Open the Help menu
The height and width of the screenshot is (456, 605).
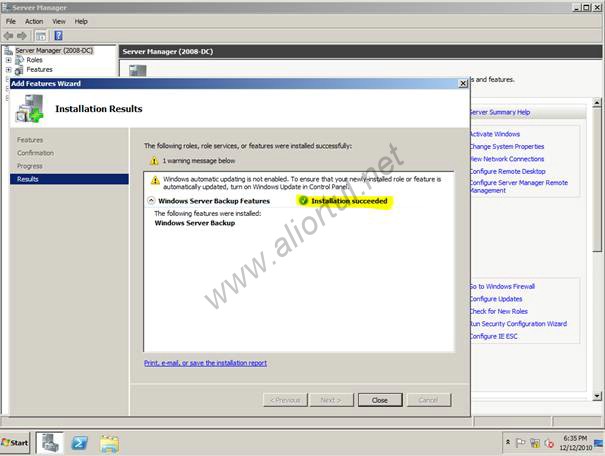click(x=81, y=21)
